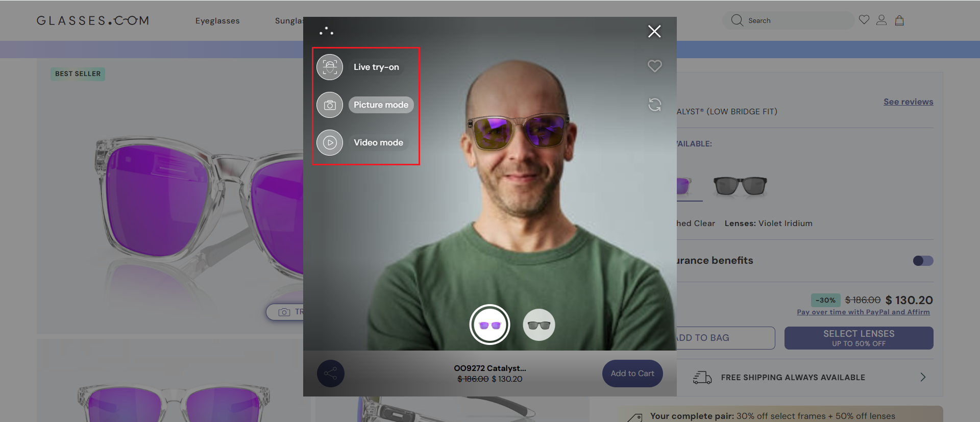Click Pay over time with PayPal link
The image size is (980, 422).
(x=863, y=312)
